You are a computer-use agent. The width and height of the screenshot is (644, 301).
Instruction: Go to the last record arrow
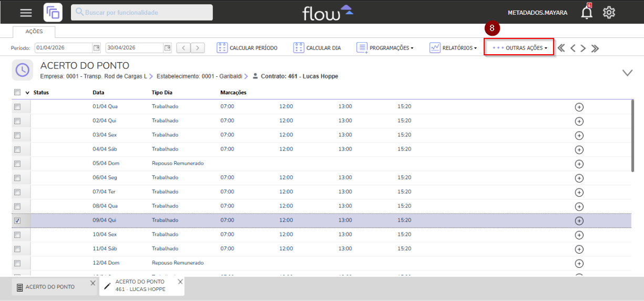point(595,48)
